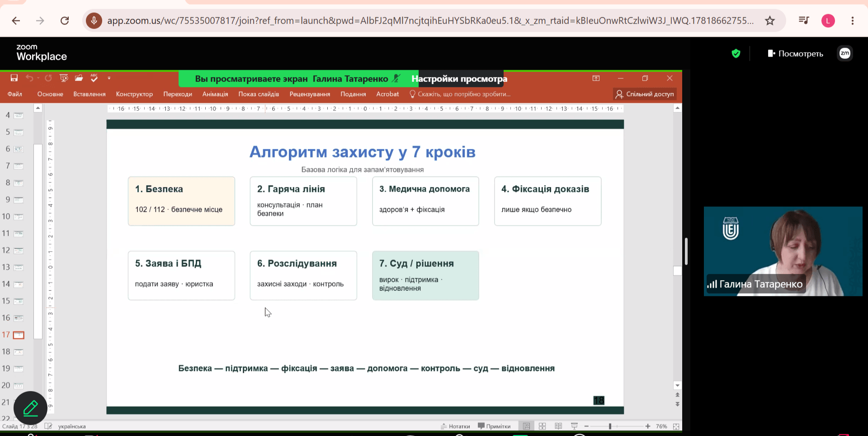Switch to Reading view icon

click(558, 426)
